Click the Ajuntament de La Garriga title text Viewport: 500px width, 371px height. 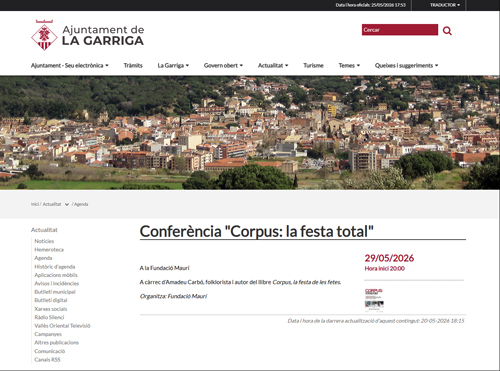[103, 35]
